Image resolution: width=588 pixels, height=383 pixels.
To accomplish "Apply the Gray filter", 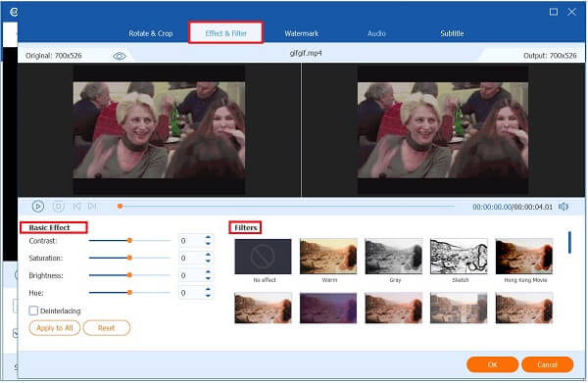I will pos(393,257).
